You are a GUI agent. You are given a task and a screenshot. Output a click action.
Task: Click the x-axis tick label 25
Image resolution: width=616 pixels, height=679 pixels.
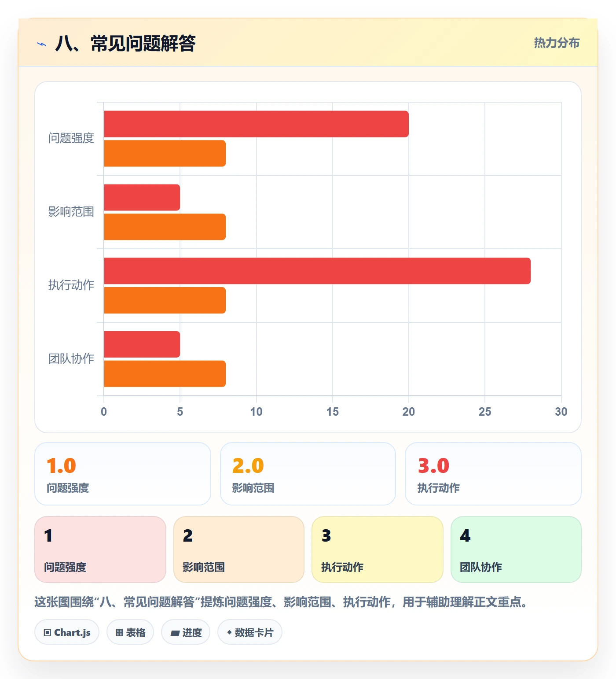pyautogui.click(x=485, y=412)
